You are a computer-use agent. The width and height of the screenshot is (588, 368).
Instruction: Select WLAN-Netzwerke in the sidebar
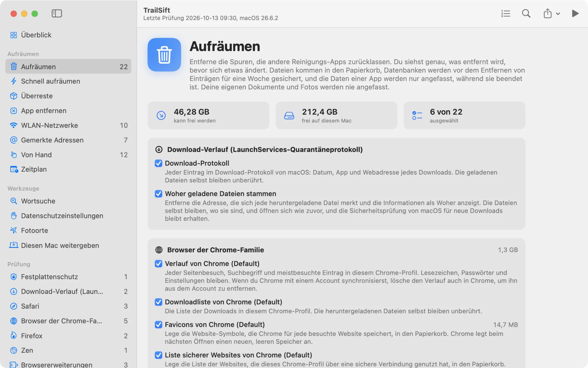pos(68,125)
